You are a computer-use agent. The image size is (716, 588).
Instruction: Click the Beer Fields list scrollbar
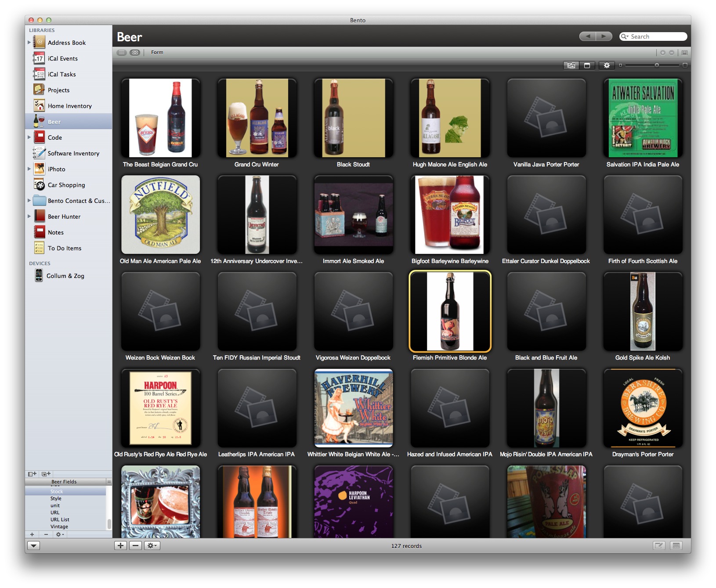pos(109,524)
